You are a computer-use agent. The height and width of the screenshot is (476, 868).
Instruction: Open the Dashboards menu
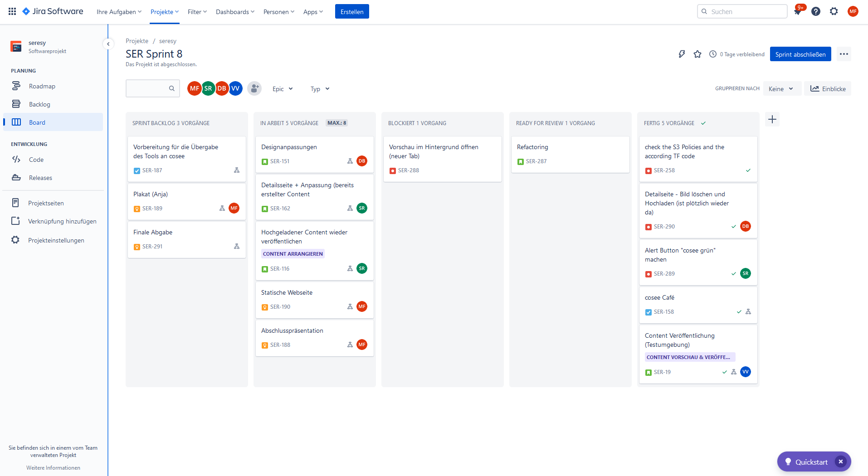click(x=235, y=12)
